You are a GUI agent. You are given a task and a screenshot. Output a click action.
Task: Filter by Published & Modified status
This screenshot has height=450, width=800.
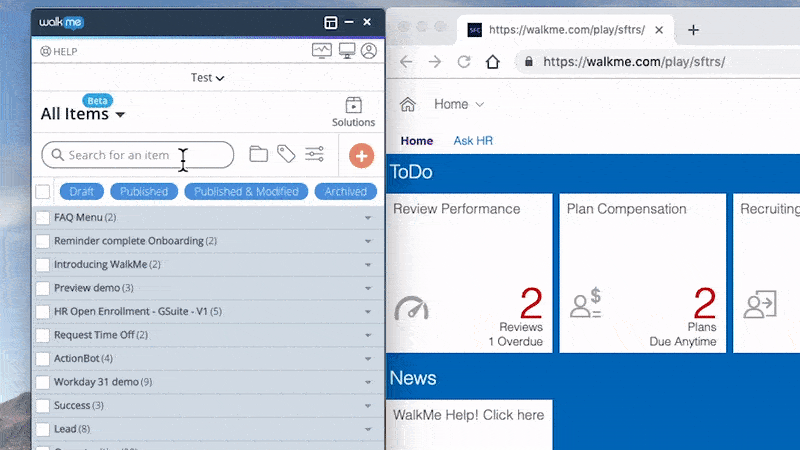[x=246, y=192]
